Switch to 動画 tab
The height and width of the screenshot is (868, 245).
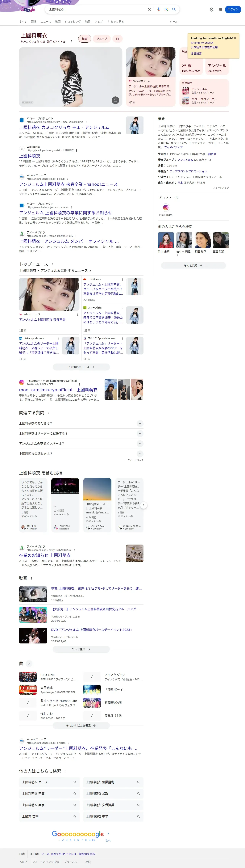pos(58,22)
